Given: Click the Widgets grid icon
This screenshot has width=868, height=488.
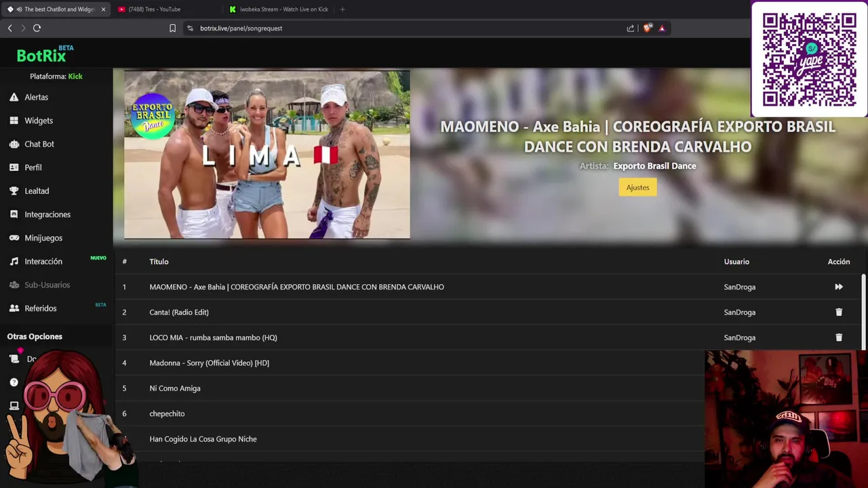Looking at the screenshot, I should [x=14, y=121].
